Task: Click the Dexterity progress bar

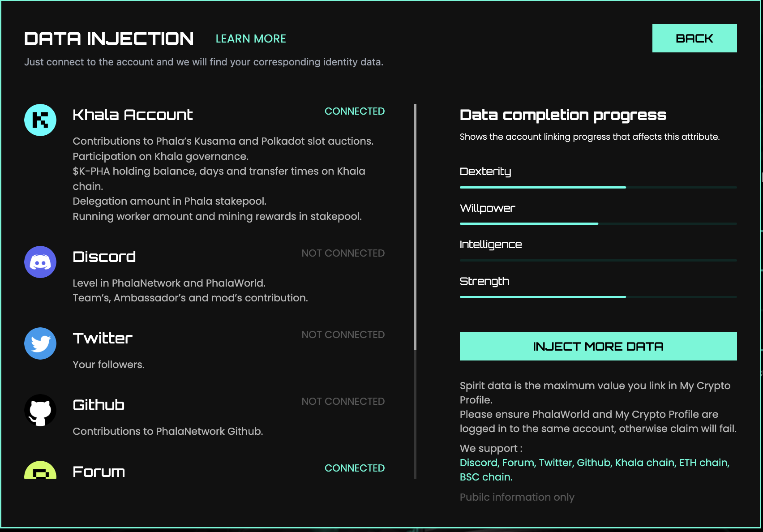Action: pyautogui.click(x=598, y=187)
